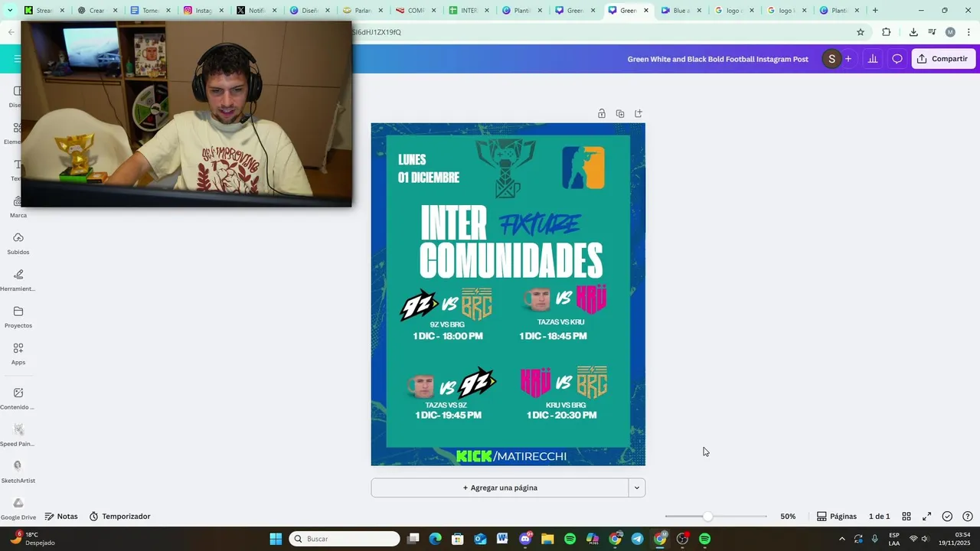Add a new page with the plus-page icon
Viewport: 980px width, 551px height.
pos(639,113)
